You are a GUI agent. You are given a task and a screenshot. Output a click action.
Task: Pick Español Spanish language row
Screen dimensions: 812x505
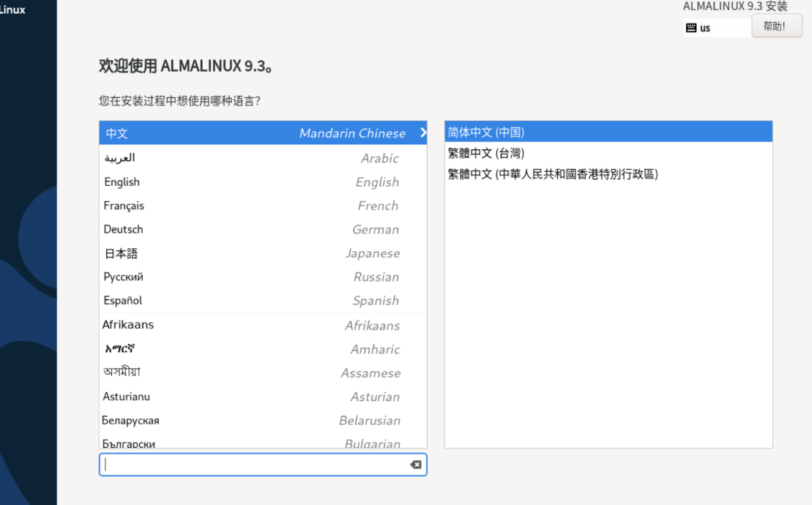coord(263,301)
